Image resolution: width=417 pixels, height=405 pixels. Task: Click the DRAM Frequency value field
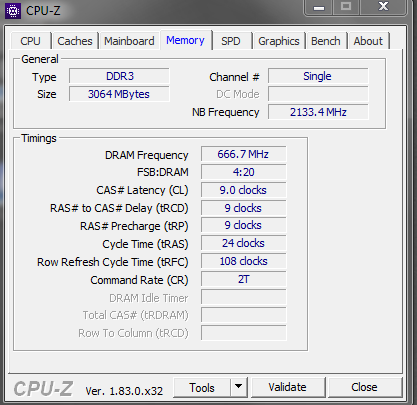point(243,154)
